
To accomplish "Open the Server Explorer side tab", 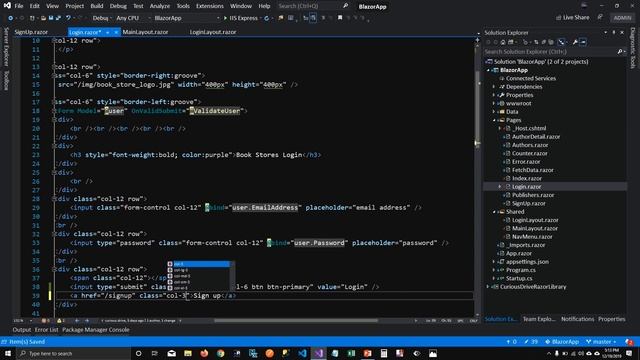I will click(x=6, y=47).
